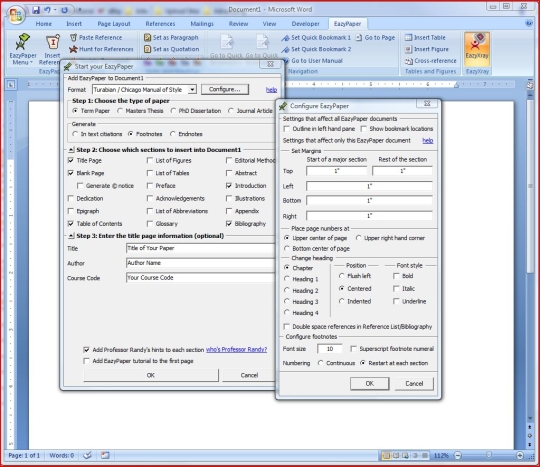Click Insert Figure in the ribbon
The width and height of the screenshot is (540, 467).
point(427,49)
